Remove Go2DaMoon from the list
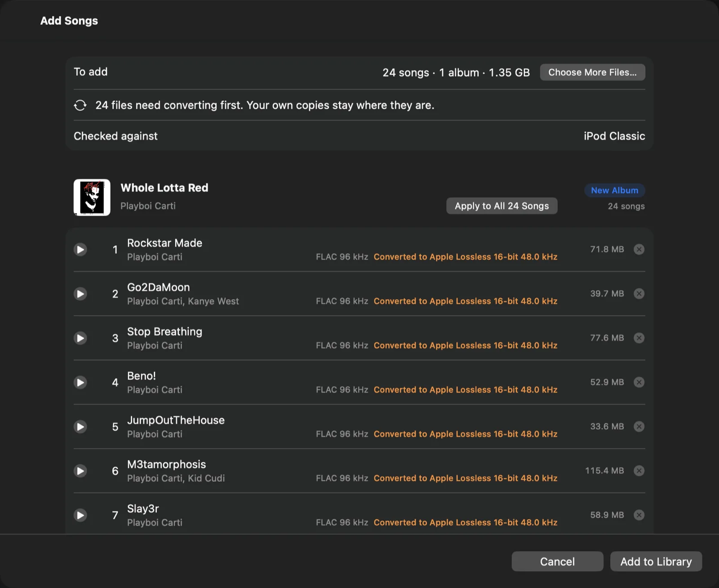The height and width of the screenshot is (588, 719). pyautogui.click(x=639, y=293)
